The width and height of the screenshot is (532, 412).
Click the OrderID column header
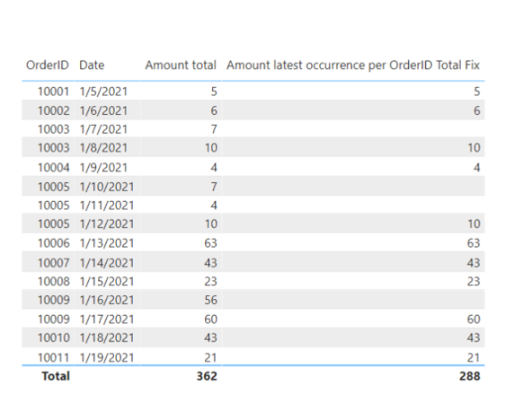click(x=48, y=65)
